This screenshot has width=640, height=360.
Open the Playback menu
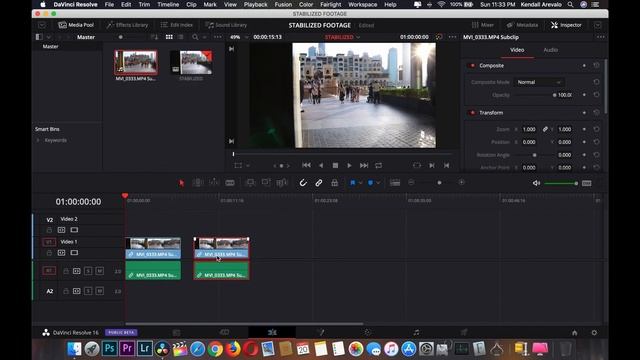(x=256, y=4)
